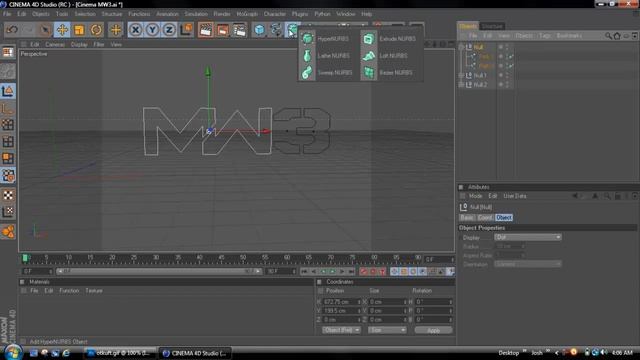Add Cube primitive object icon

[x=260, y=29]
